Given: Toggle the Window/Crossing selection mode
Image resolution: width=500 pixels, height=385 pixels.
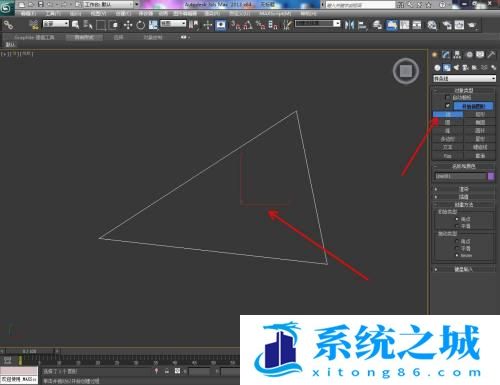Looking at the screenshot, I should 114,25.
